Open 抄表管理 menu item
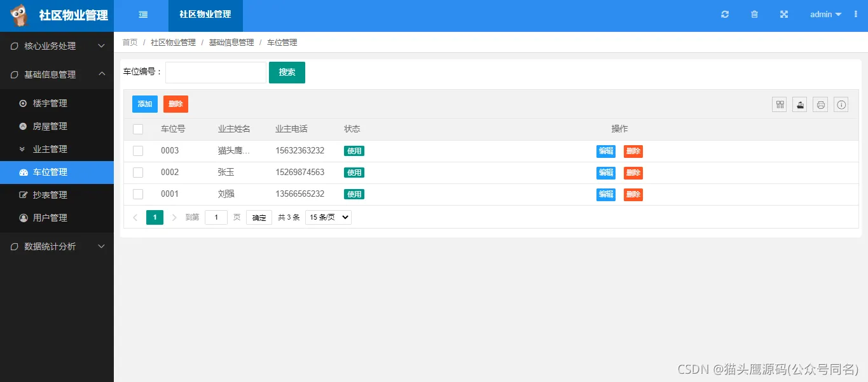This screenshot has width=868, height=382. pyautogui.click(x=57, y=195)
